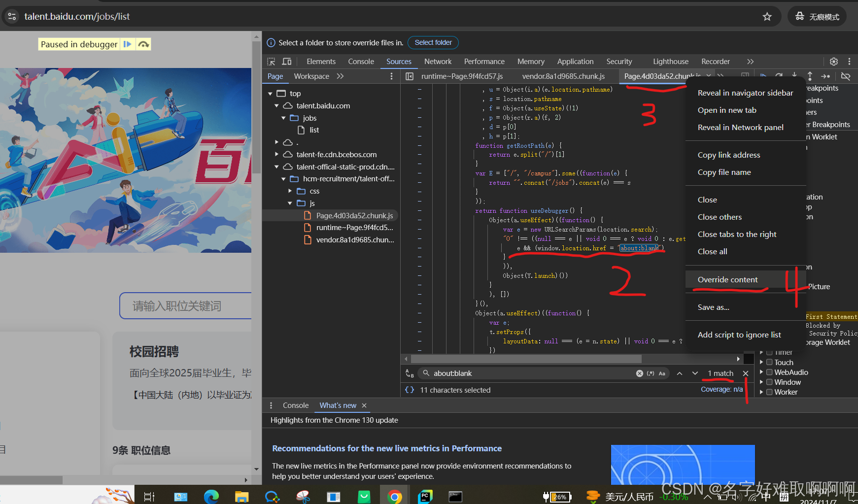The height and width of the screenshot is (504, 858).
Task: Collapse the js folder
Action: pyautogui.click(x=290, y=203)
